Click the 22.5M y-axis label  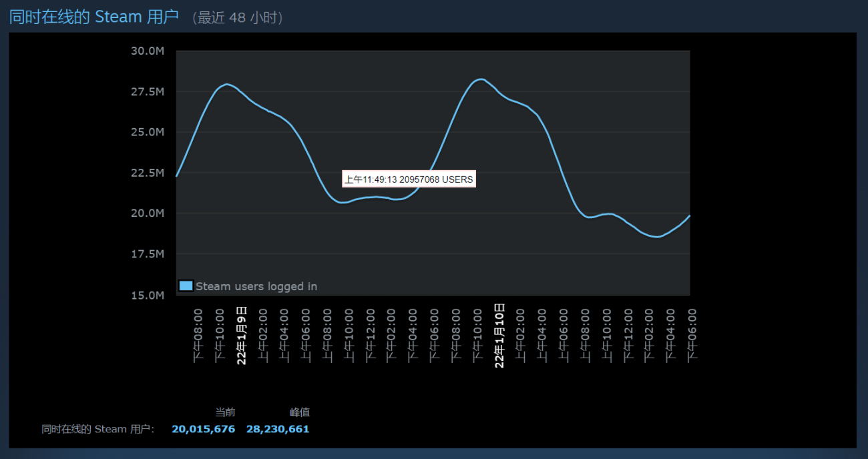tap(148, 173)
